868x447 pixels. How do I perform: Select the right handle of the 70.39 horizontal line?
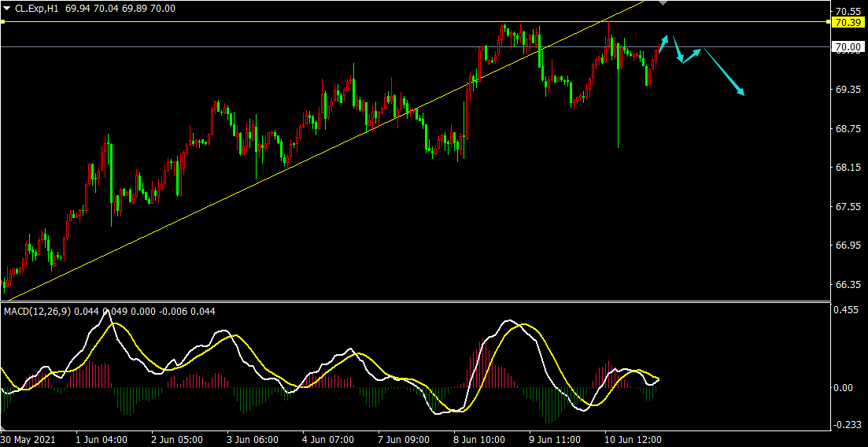point(829,22)
